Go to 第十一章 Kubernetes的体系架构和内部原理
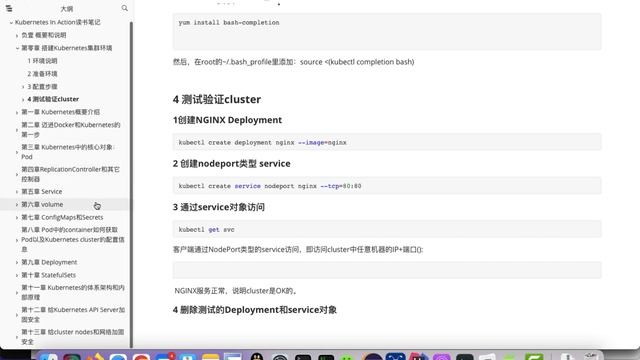640x360 pixels. pos(73,292)
